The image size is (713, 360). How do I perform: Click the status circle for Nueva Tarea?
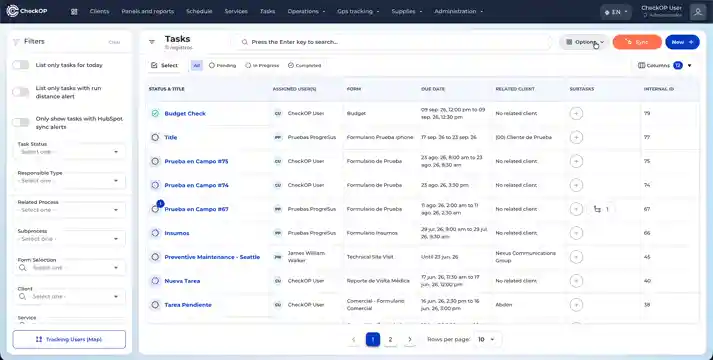pyautogui.click(x=155, y=281)
